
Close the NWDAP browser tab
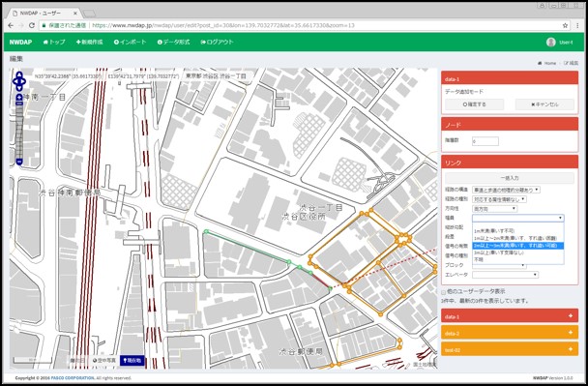pyautogui.click(x=75, y=14)
